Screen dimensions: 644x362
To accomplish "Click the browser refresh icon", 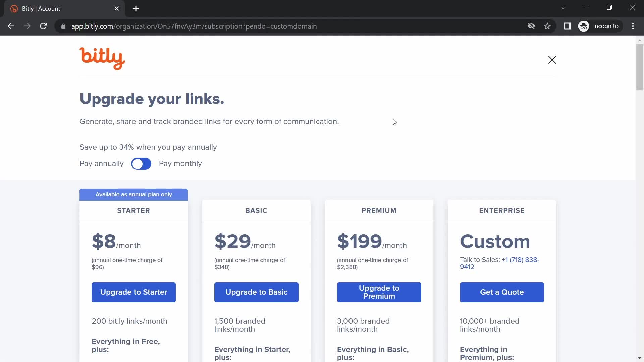I will click(43, 26).
